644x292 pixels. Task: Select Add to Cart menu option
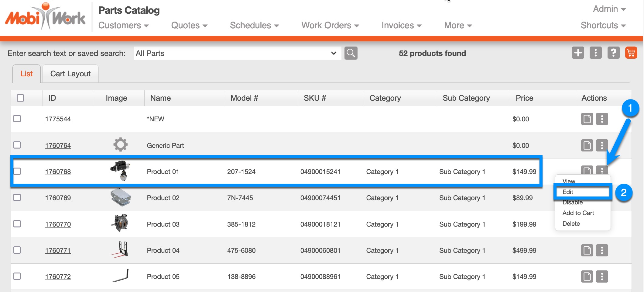pos(578,213)
